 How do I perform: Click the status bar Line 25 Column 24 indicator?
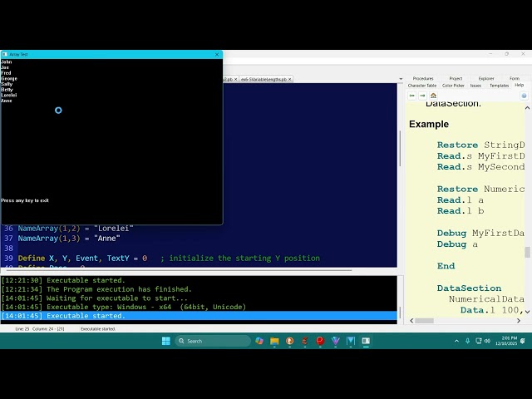[x=39, y=329]
